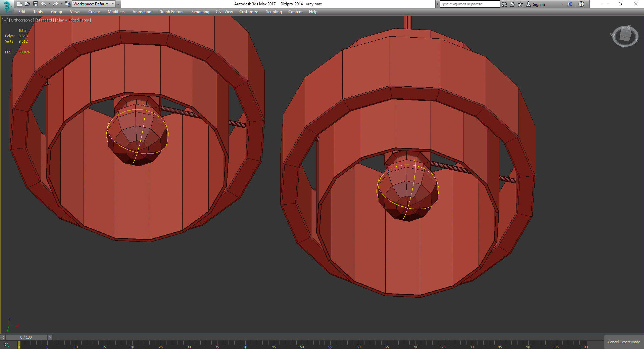Click the keyword search input field
644x349 pixels.
[470, 4]
